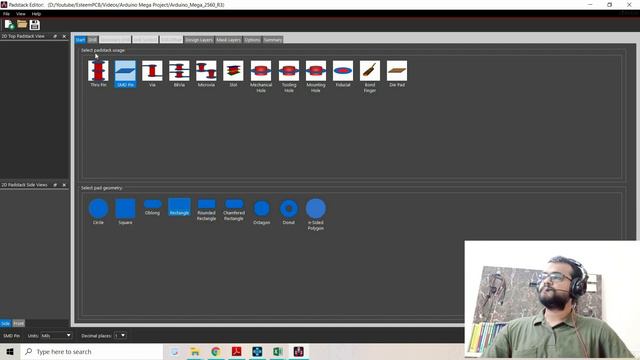Show the Front view tab
The width and height of the screenshot is (640, 360).
coord(19,323)
